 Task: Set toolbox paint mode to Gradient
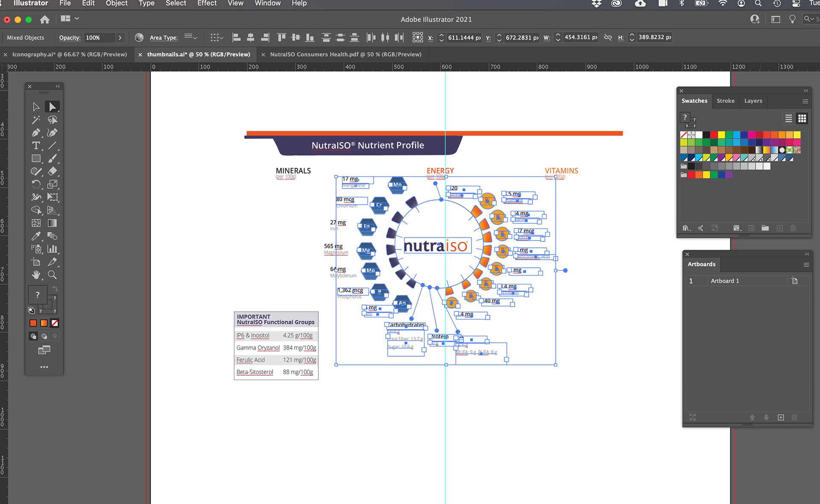(x=44, y=323)
